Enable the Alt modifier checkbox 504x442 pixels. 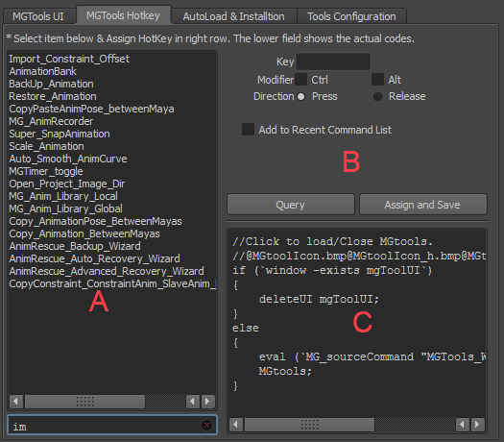click(x=377, y=80)
